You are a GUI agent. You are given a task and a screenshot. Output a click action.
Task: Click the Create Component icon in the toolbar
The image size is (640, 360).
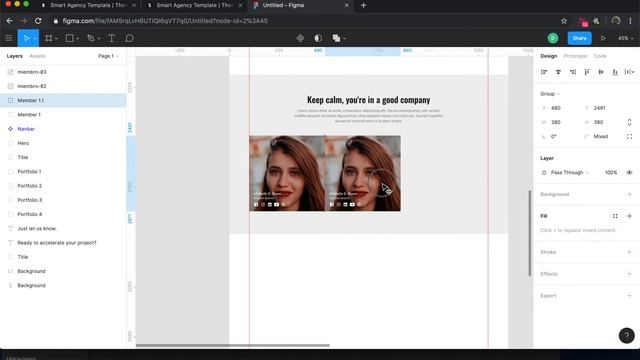[x=300, y=38]
